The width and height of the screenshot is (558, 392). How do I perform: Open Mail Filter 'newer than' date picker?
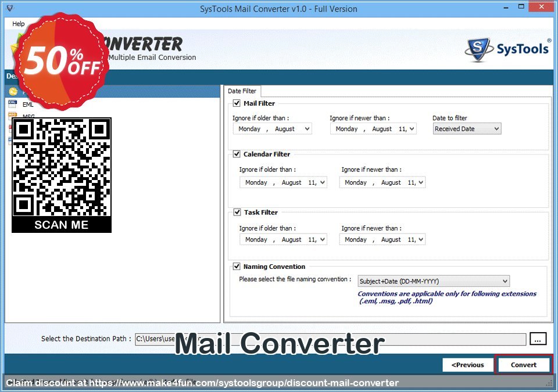(x=373, y=129)
